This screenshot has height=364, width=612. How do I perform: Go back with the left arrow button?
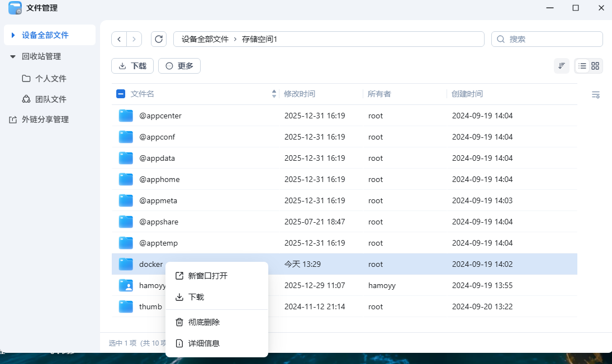(119, 39)
